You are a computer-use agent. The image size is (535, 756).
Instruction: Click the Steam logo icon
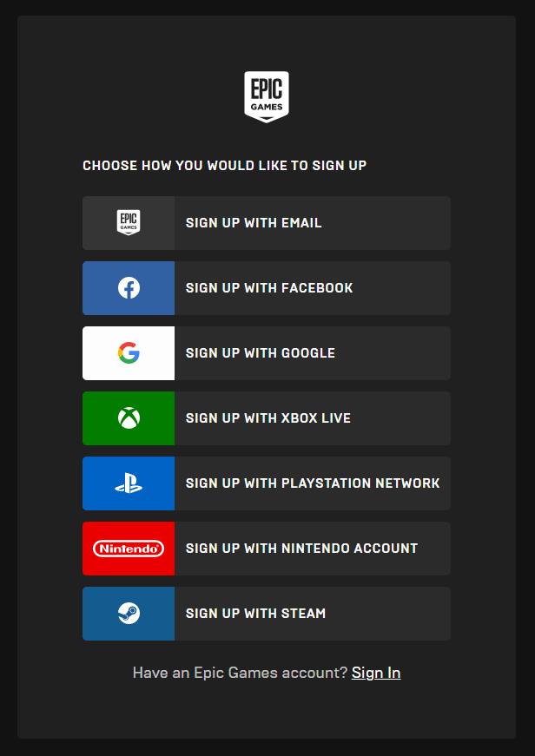(129, 614)
